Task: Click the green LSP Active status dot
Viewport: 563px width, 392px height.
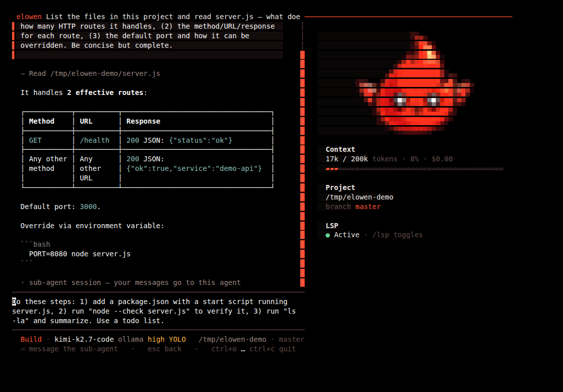Action: 327,236
